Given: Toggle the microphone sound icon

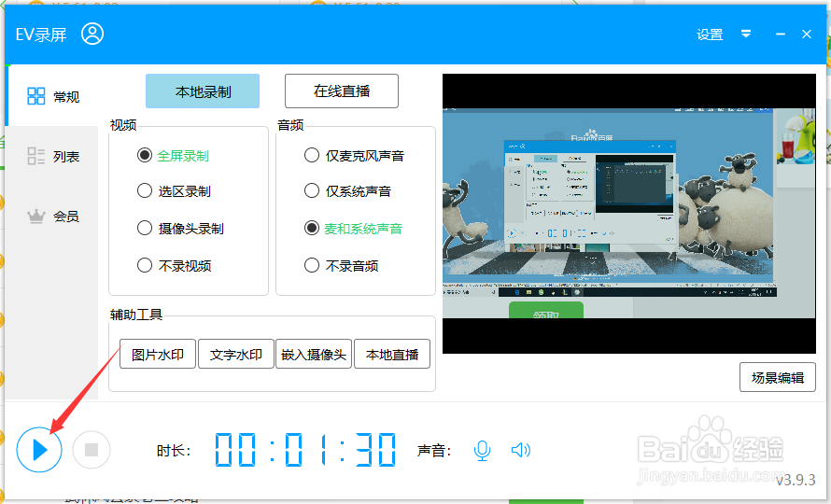Looking at the screenshot, I should pos(482,451).
